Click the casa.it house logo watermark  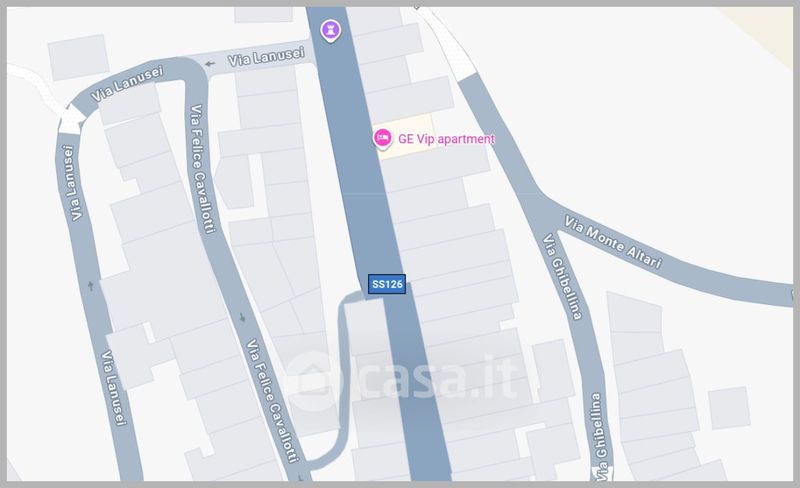[312, 380]
